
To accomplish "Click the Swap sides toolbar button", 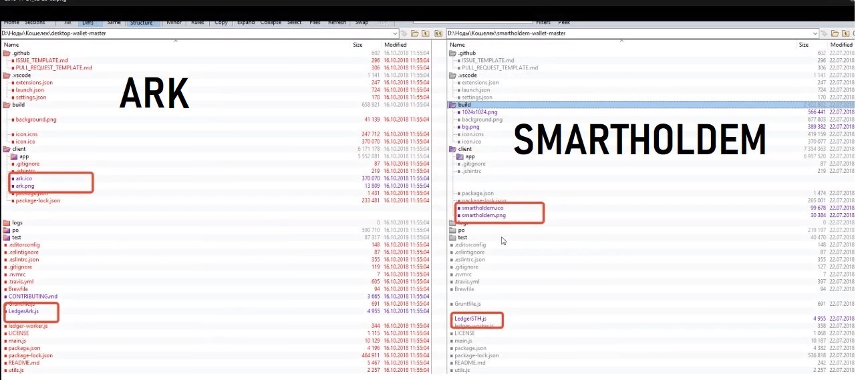I will coord(361,23).
